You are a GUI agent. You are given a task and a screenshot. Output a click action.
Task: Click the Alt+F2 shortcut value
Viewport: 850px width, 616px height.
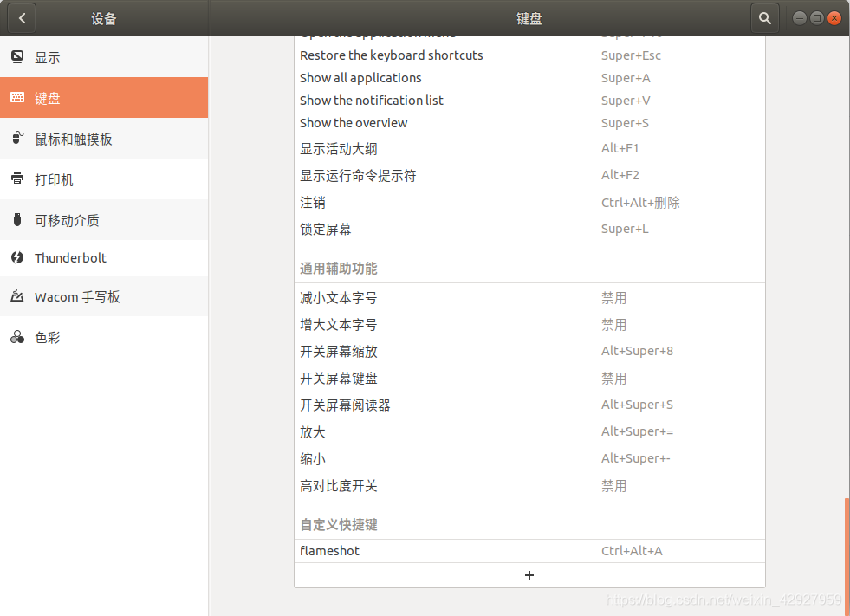pyautogui.click(x=620, y=175)
